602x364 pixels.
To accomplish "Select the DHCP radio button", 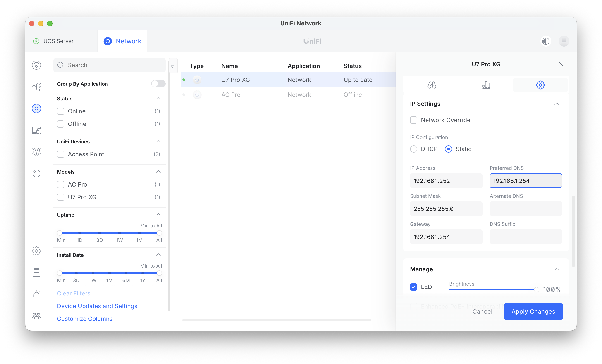I will point(413,149).
